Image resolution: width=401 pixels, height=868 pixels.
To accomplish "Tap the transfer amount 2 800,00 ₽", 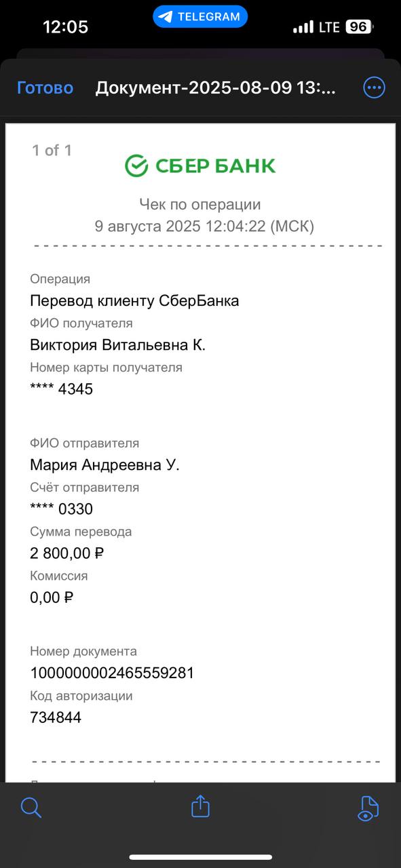I will 67,553.
